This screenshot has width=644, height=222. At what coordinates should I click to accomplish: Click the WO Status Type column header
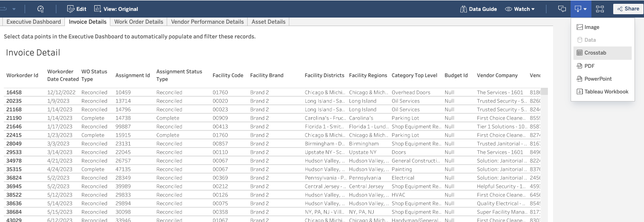click(94, 75)
